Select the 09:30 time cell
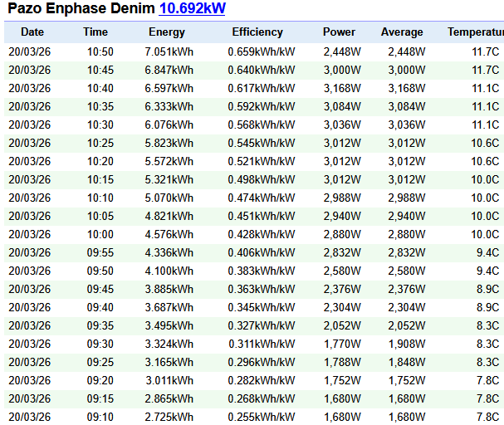The image size is (504, 425). coord(100,344)
